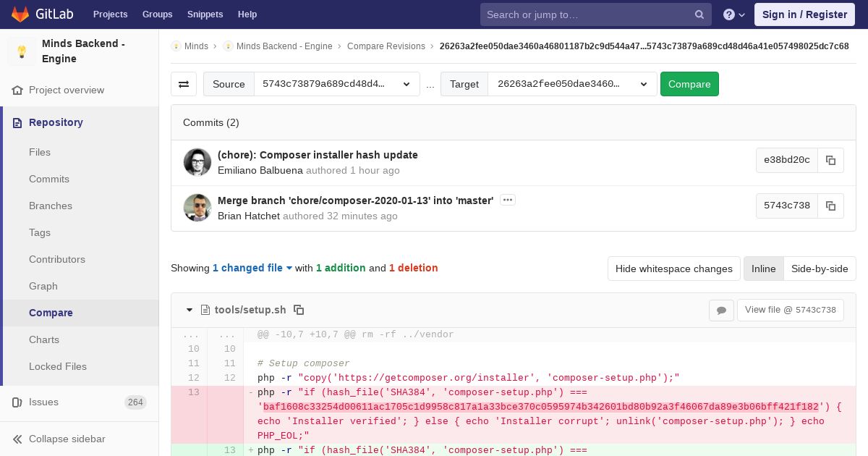Copy commit SHA e38bd20c
The width and height of the screenshot is (868, 456).
830,160
